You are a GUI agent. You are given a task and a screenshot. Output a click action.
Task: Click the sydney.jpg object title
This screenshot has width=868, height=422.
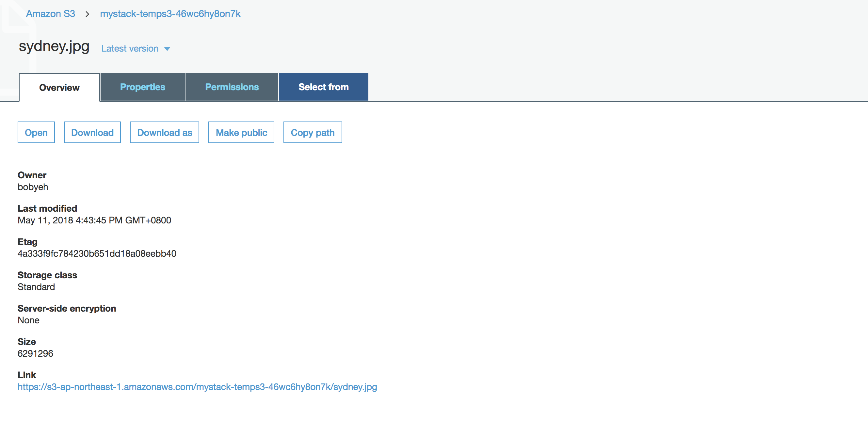point(54,46)
